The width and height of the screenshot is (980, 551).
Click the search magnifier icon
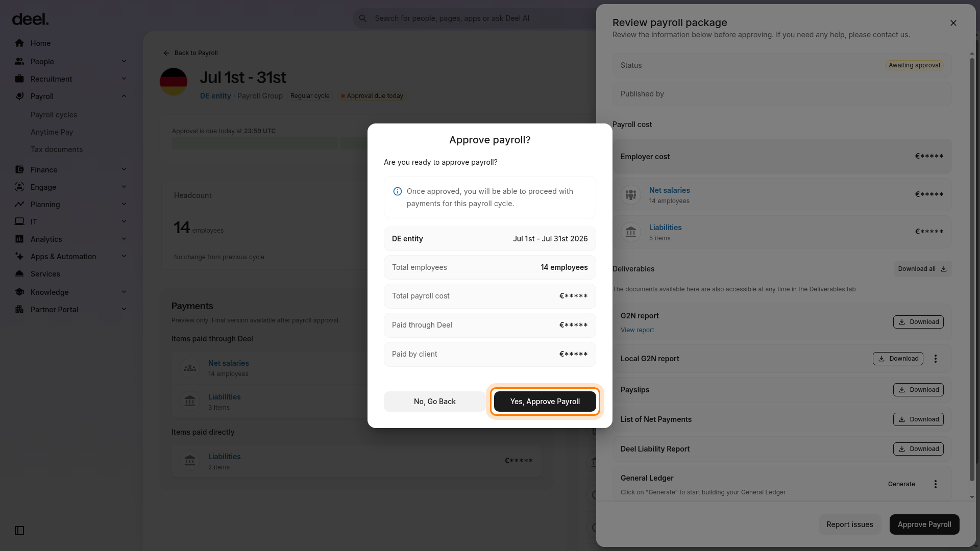click(363, 18)
